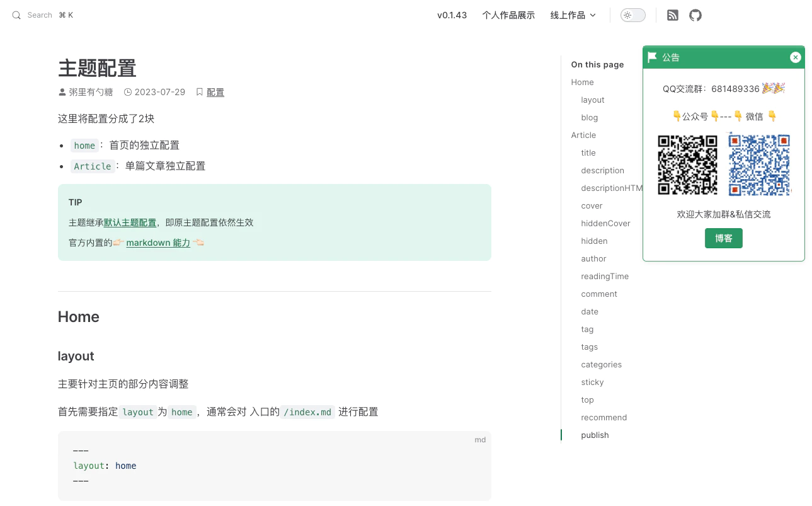Open the markdown 能力 link
The height and width of the screenshot is (506, 812).
(x=158, y=243)
